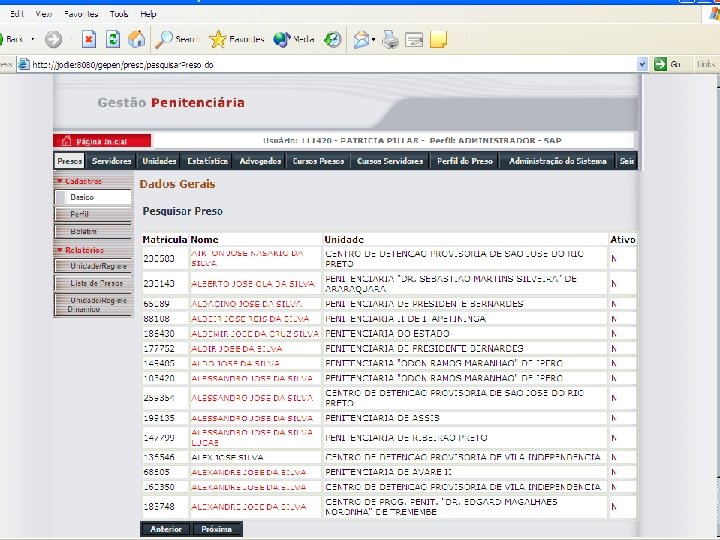Open the Edit menu

click(x=17, y=14)
